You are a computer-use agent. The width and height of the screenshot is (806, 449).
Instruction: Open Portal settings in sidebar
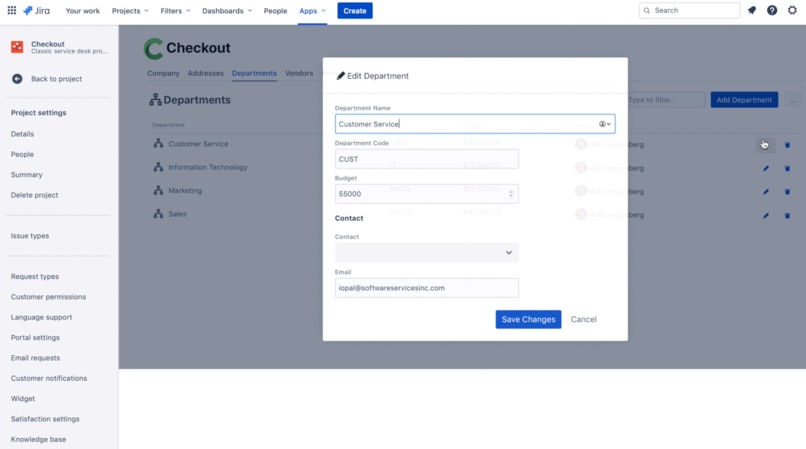pos(35,337)
